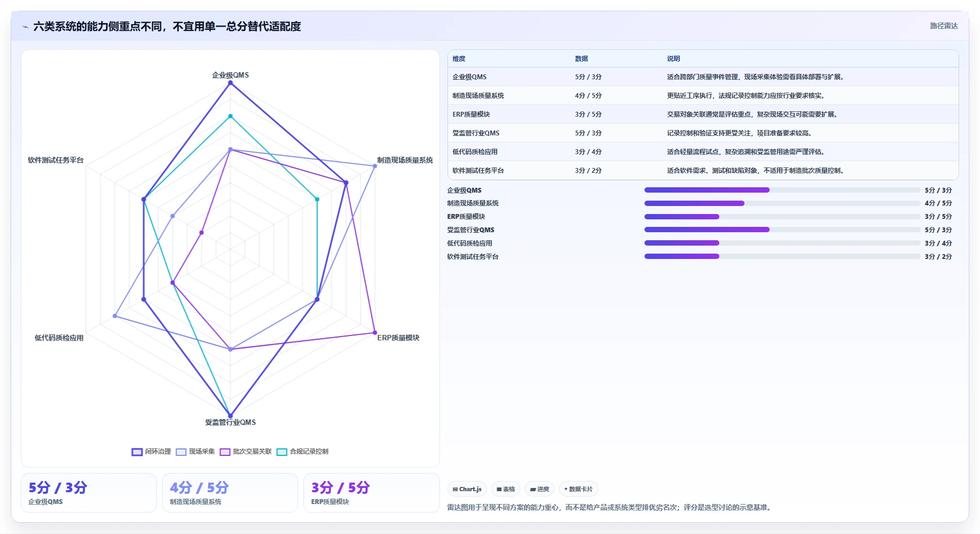Toggle the 批次交易关联 legend swatch
The width and height of the screenshot is (980, 534).
coord(225,452)
